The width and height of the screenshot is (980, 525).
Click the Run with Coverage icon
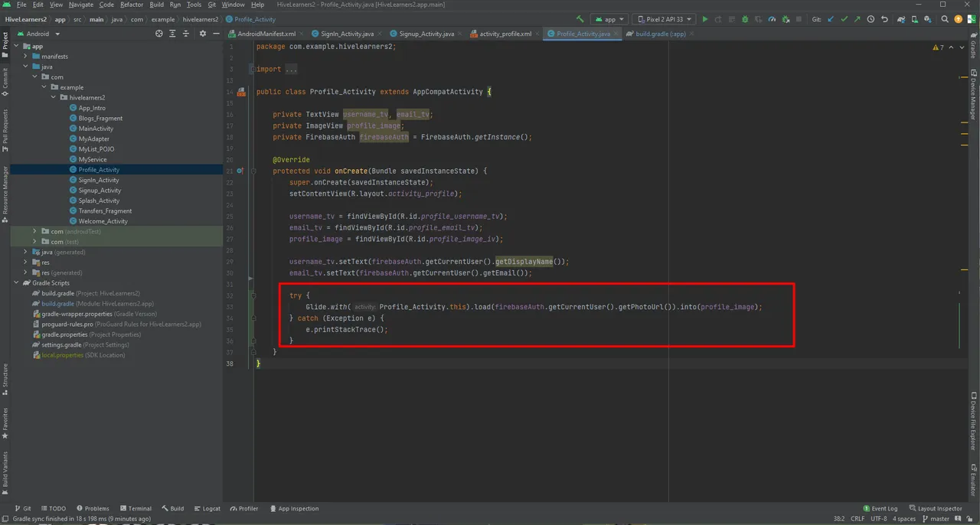point(758,19)
